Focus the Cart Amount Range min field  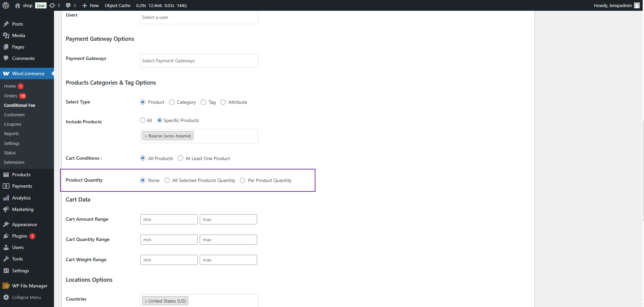pos(169,219)
